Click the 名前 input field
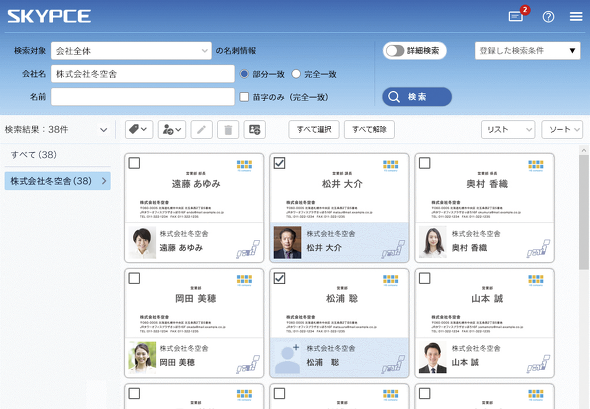The image size is (590, 409). [x=143, y=97]
